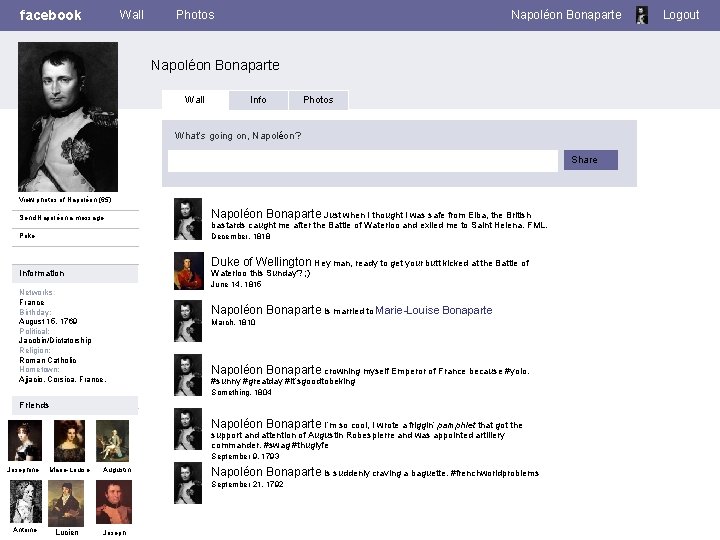This screenshot has height=540, width=720.
Task: Click the small profile avatar beside Logout
Action: [642, 15]
